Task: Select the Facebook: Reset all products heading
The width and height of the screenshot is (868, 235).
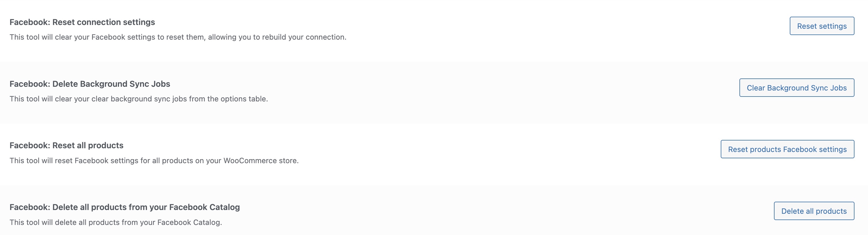Action: 66,145
